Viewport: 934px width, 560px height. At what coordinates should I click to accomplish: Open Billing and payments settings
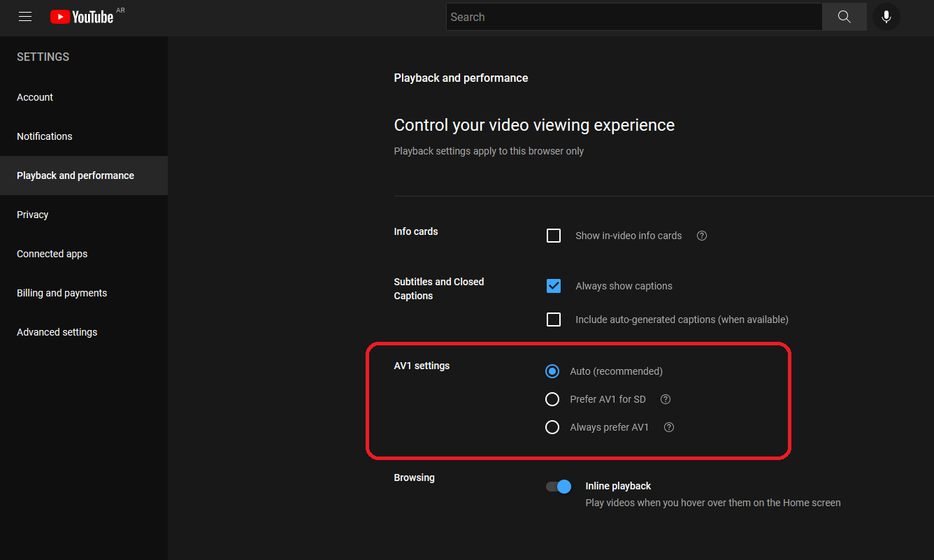click(x=84, y=293)
